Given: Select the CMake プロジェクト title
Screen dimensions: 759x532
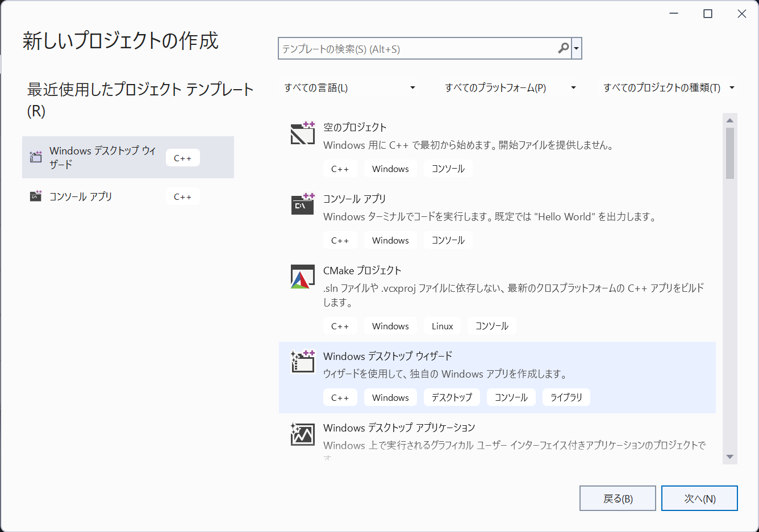Looking at the screenshot, I should point(362,270).
